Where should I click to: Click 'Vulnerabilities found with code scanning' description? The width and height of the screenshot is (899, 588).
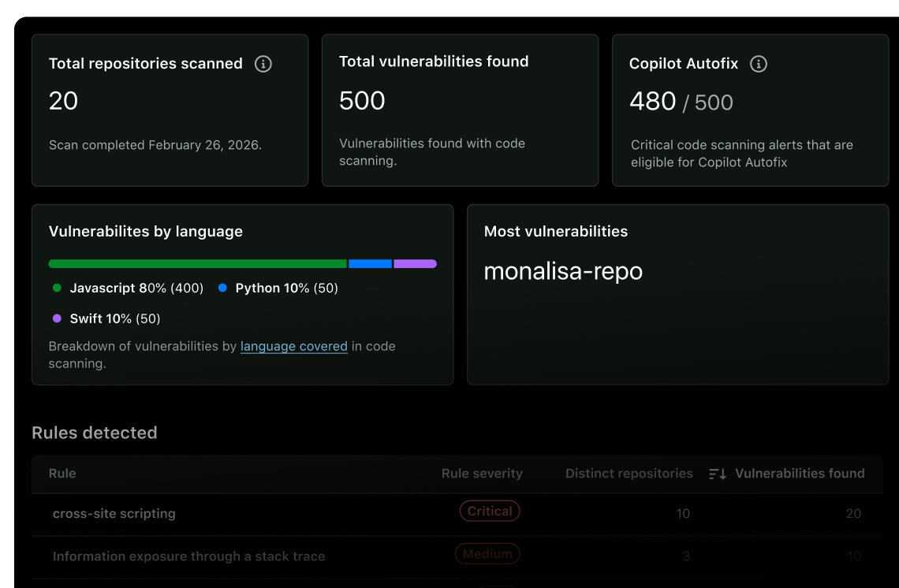pyautogui.click(x=431, y=152)
